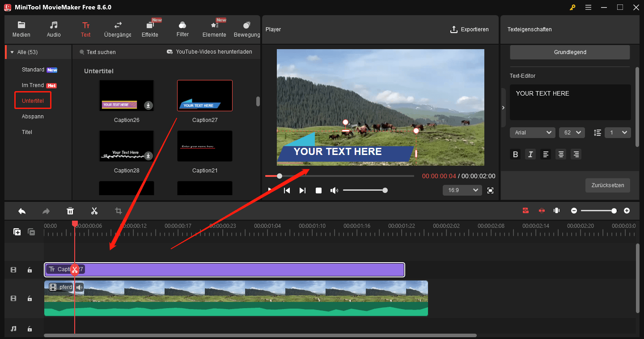Split clip using toolbar scissors icon

tap(94, 211)
